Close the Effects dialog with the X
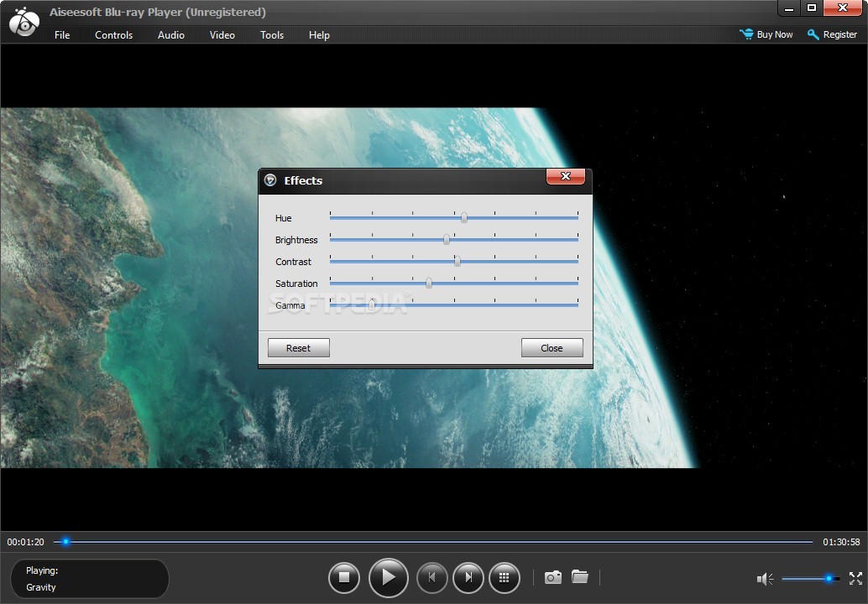This screenshot has height=604, width=868. point(565,176)
